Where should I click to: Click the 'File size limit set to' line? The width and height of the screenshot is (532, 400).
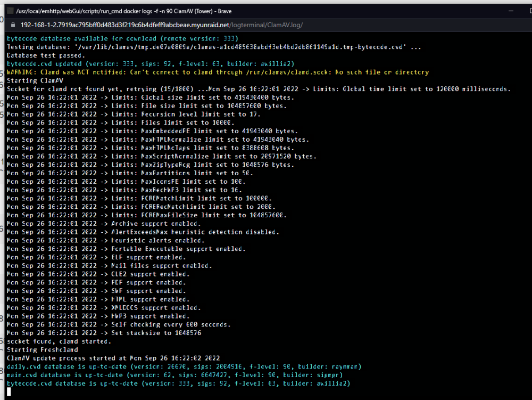(147, 106)
